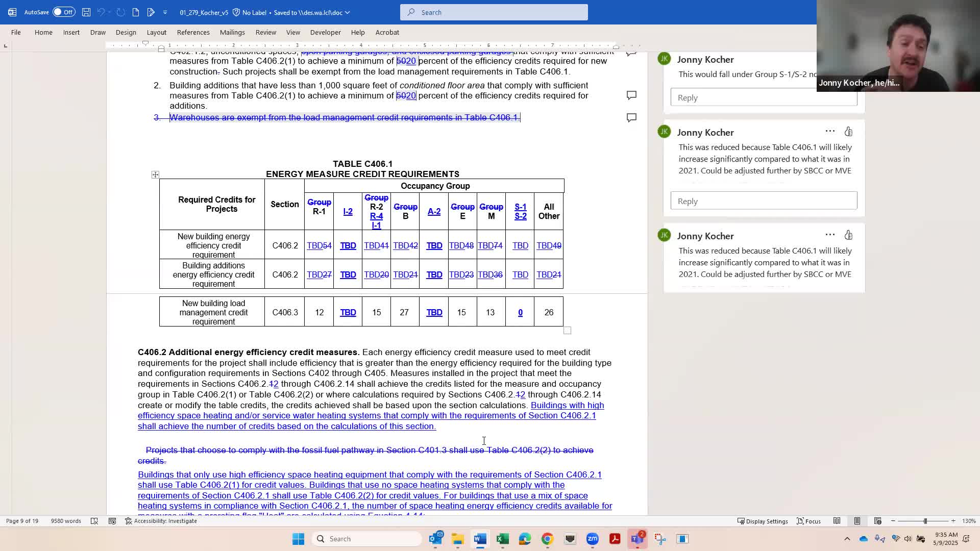This screenshot has height=551, width=980.
Task: Click the '9580 words' count in status bar
Action: (x=66, y=521)
